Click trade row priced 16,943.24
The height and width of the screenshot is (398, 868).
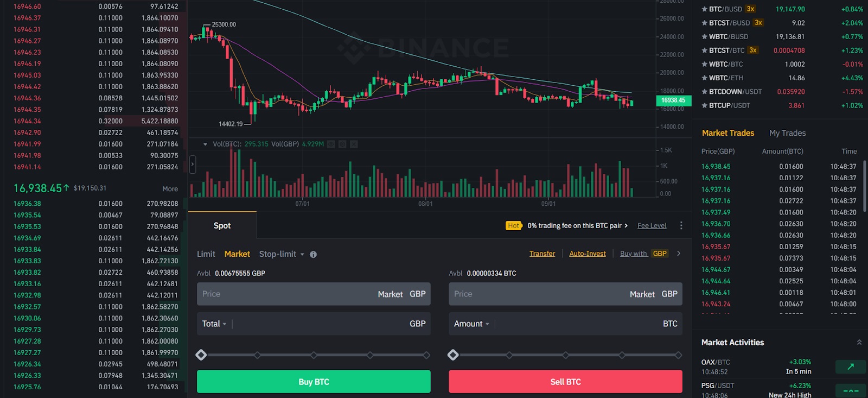(x=779, y=304)
